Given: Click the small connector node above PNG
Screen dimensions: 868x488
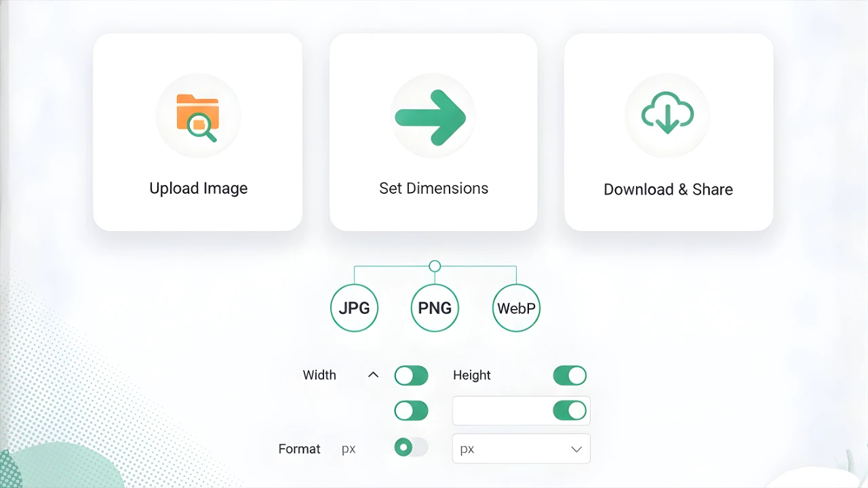Looking at the screenshot, I should 435,266.
